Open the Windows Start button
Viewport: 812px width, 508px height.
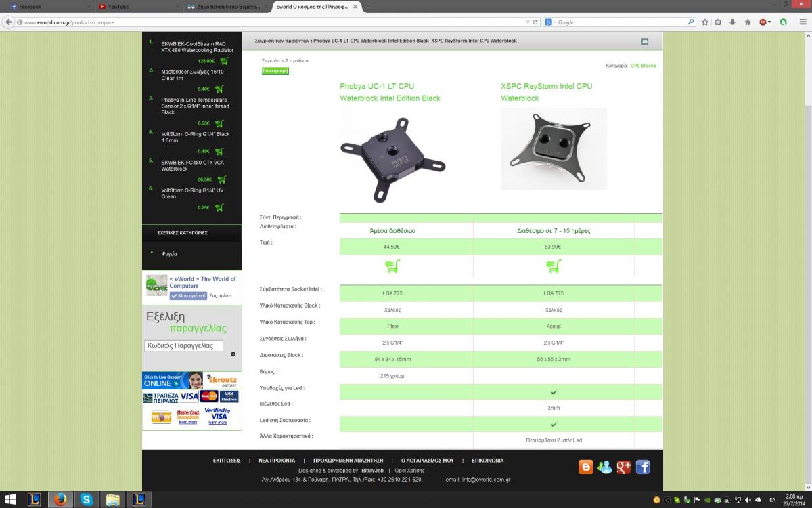[11, 500]
